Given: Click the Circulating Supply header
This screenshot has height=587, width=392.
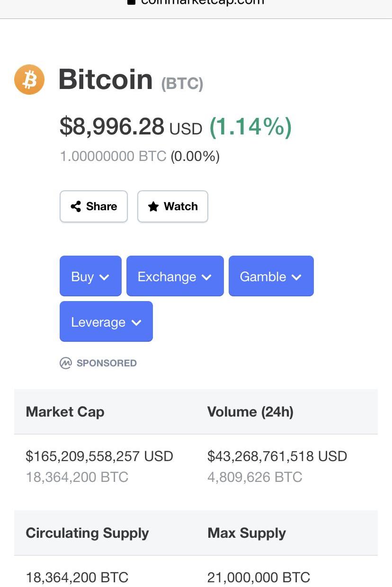Looking at the screenshot, I should [x=87, y=533].
